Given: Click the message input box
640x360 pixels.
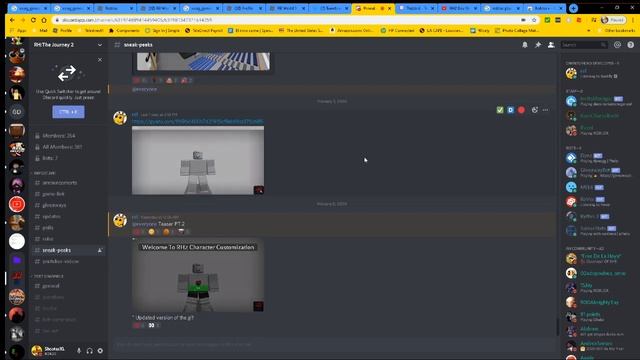Looking at the screenshot, I should pos(333,345).
